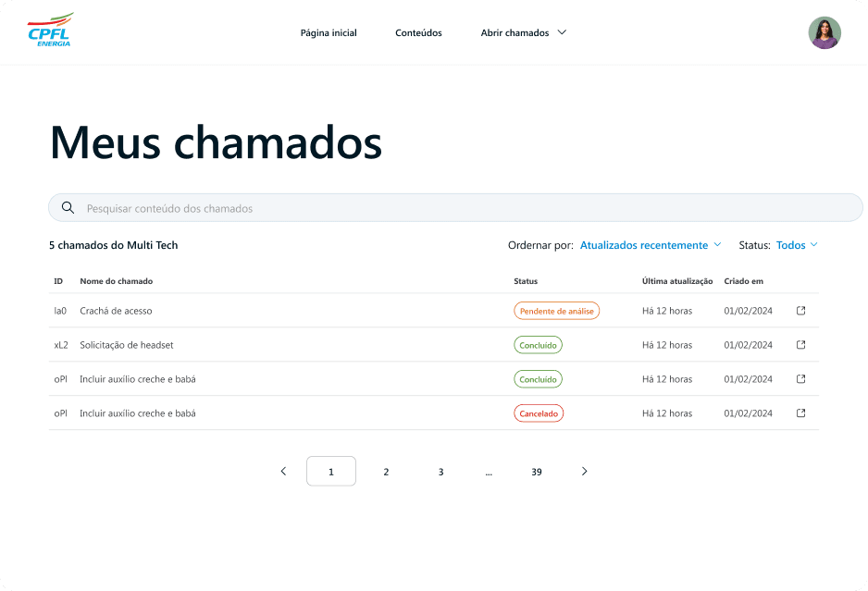Click the Ordenar por label

540,245
